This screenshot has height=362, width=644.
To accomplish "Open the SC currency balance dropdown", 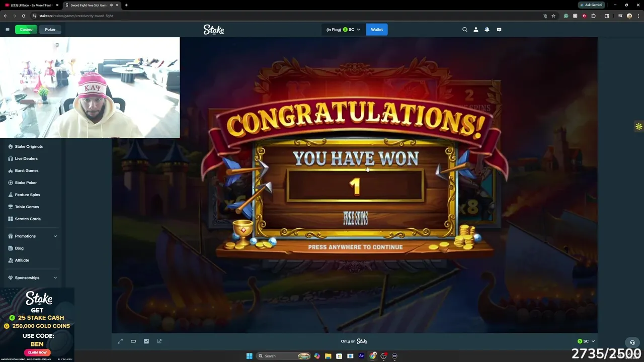I will pos(343,30).
